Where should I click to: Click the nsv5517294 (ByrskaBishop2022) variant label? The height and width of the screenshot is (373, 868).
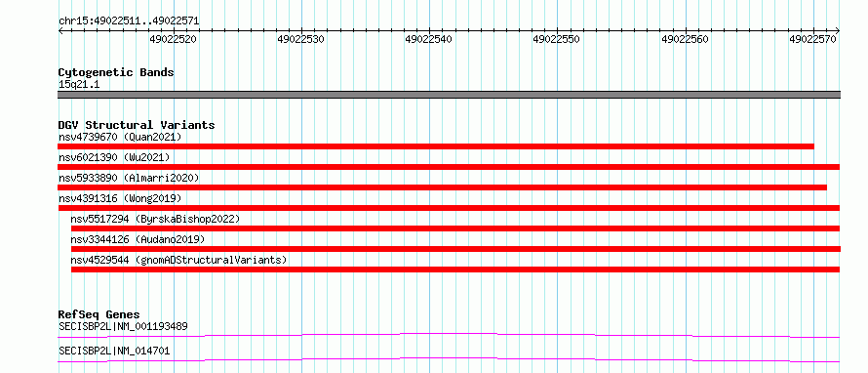pyautogui.click(x=155, y=219)
